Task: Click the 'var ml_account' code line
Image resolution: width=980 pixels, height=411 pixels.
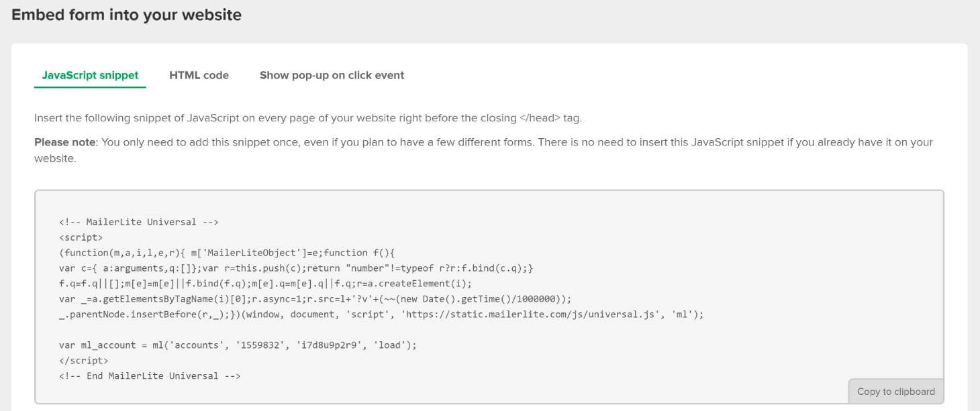Action: pos(238,345)
